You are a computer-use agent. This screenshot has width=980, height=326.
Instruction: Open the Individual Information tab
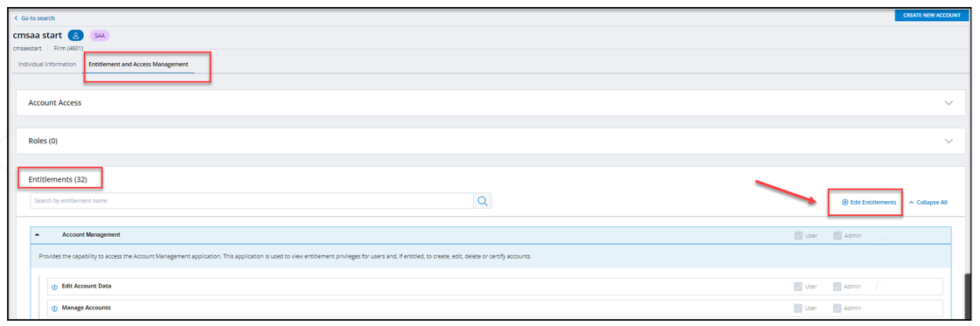[47, 65]
